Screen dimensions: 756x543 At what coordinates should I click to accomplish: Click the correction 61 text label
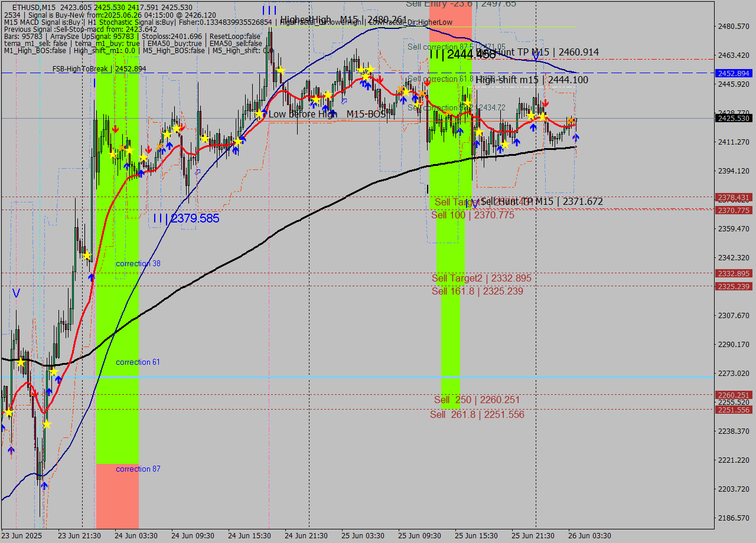pos(138,362)
